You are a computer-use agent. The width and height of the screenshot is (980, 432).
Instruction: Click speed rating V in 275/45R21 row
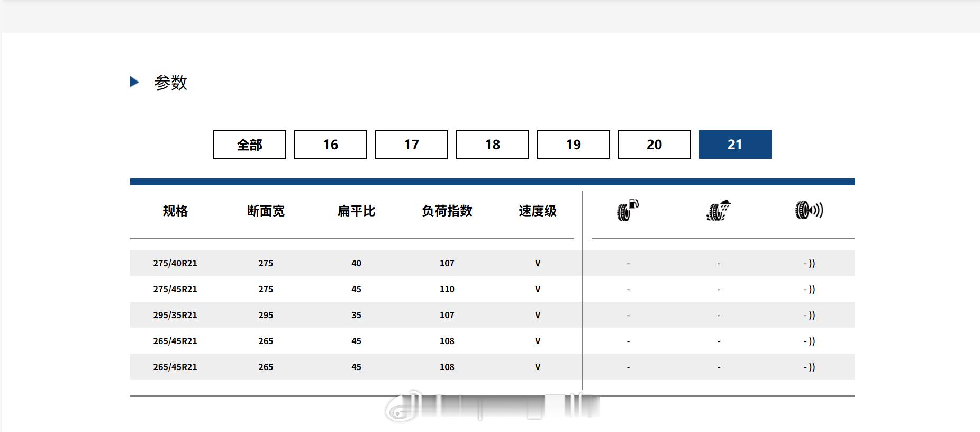[538, 289]
